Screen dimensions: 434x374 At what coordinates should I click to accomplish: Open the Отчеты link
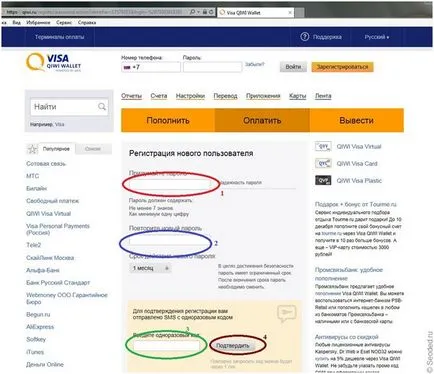pyautogui.click(x=131, y=96)
